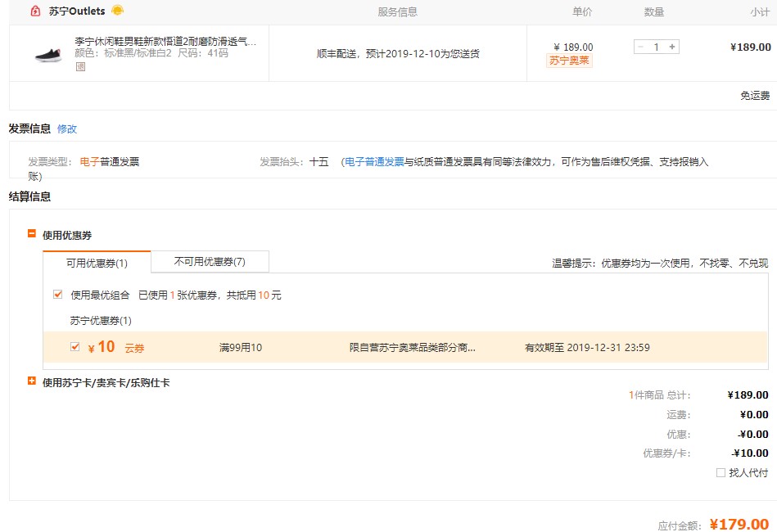Image resolution: width=777 pixels, height=532 pixels.
Task: Click the 服务信息 column header
Action: 397,12
